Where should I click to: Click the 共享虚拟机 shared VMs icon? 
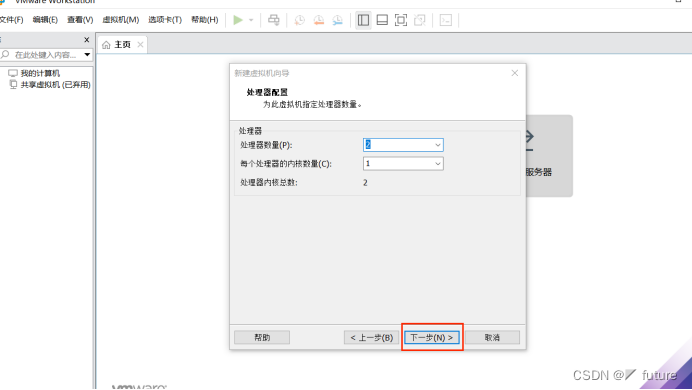13,84
